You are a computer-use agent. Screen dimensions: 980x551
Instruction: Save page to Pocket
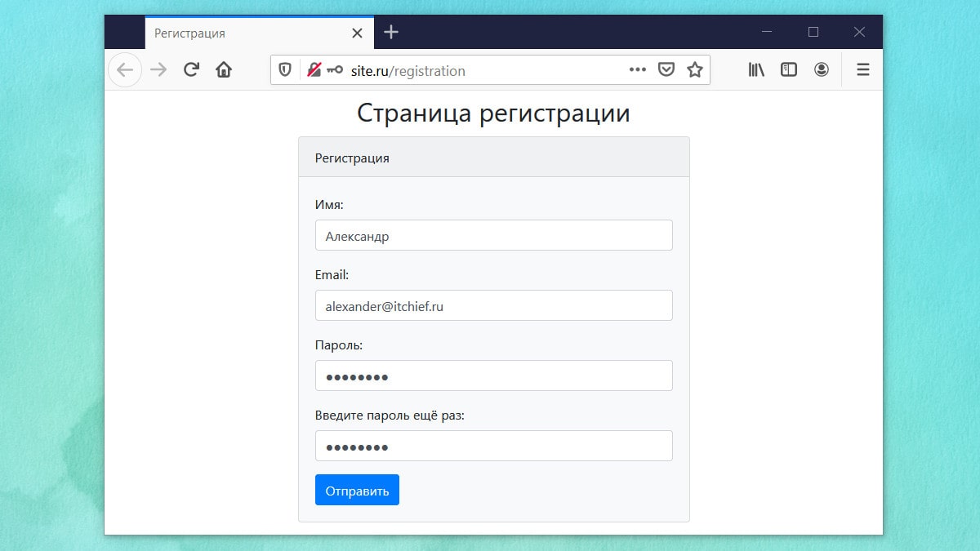(666, 70)
